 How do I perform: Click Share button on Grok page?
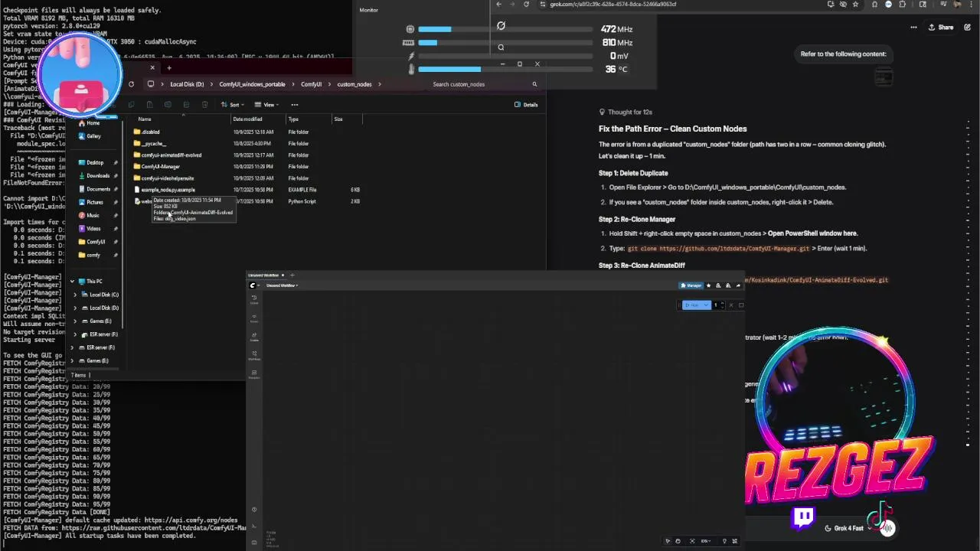click(941, 28)
